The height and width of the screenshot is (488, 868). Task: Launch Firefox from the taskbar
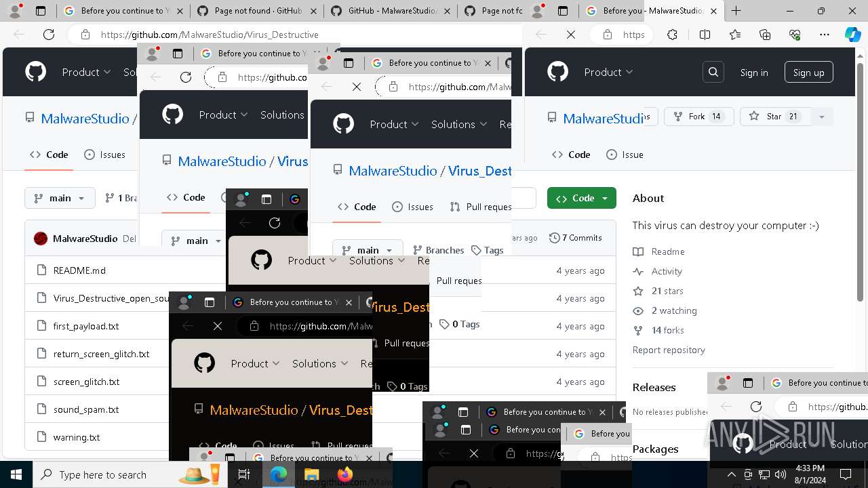pyautogui.click(x=344, y=474)
